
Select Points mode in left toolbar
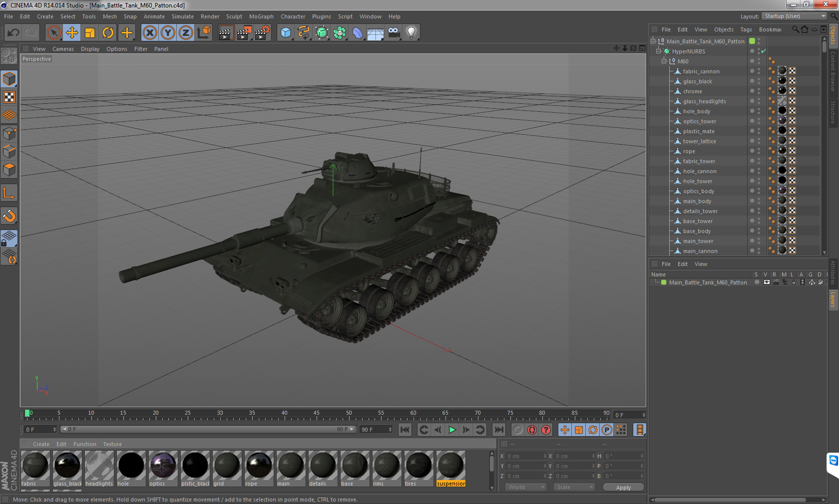click(9, 134)
